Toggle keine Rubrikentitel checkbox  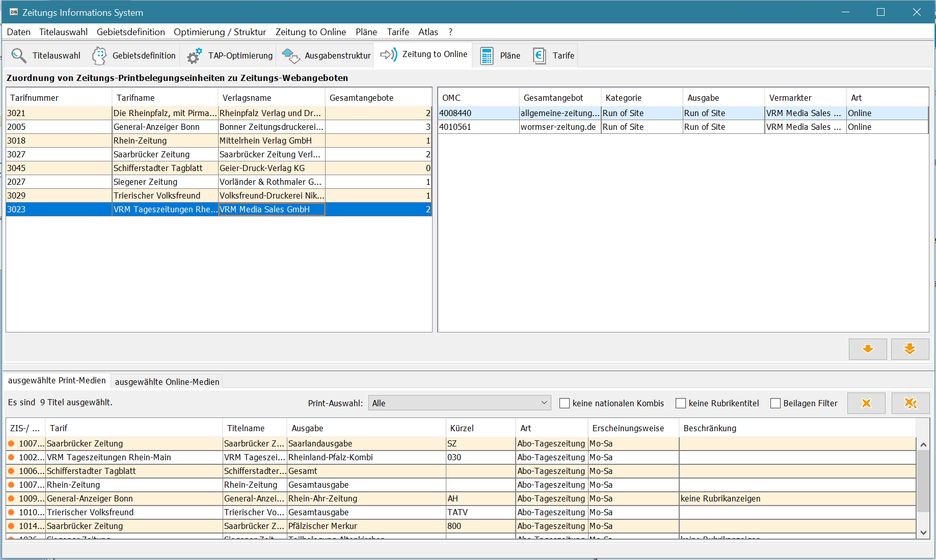[x=681, y=403]
